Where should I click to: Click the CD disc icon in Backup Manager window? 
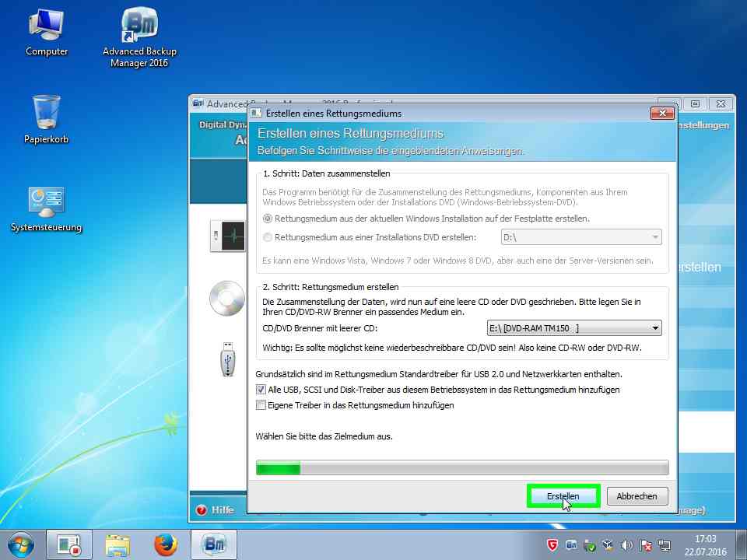pos(227,299)
